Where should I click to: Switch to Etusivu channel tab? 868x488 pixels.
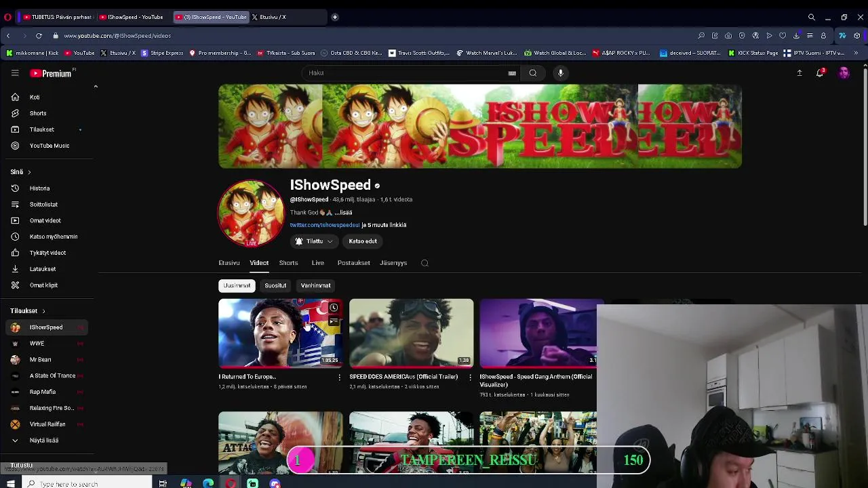pyautogui.click(x=229, y=263)
